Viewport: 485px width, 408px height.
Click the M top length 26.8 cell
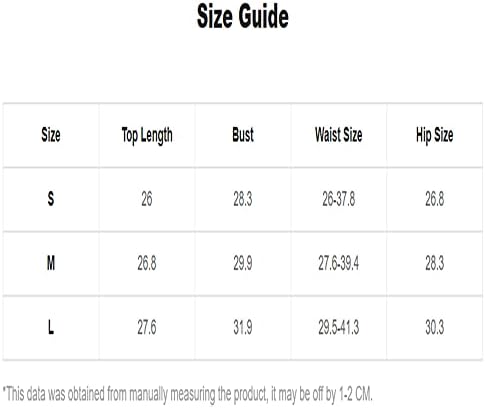[x=147, y=263]
